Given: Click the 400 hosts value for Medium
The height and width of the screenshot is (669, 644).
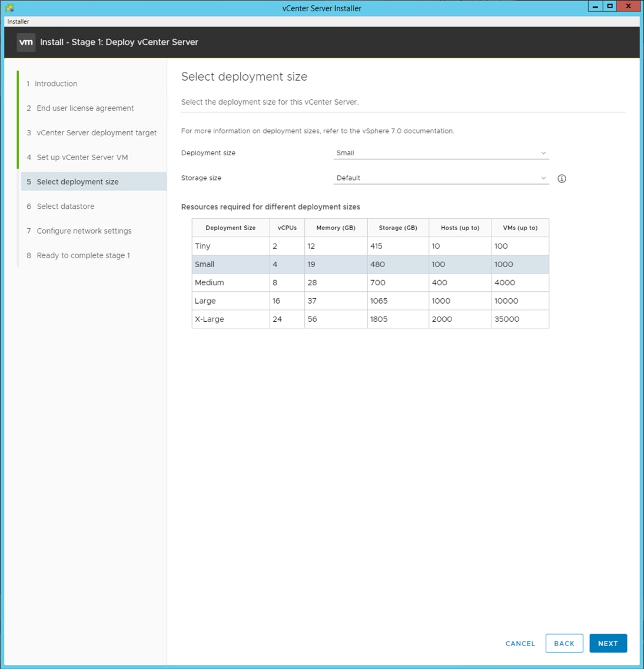Looking at the screenshot, I should pos(439,283).
